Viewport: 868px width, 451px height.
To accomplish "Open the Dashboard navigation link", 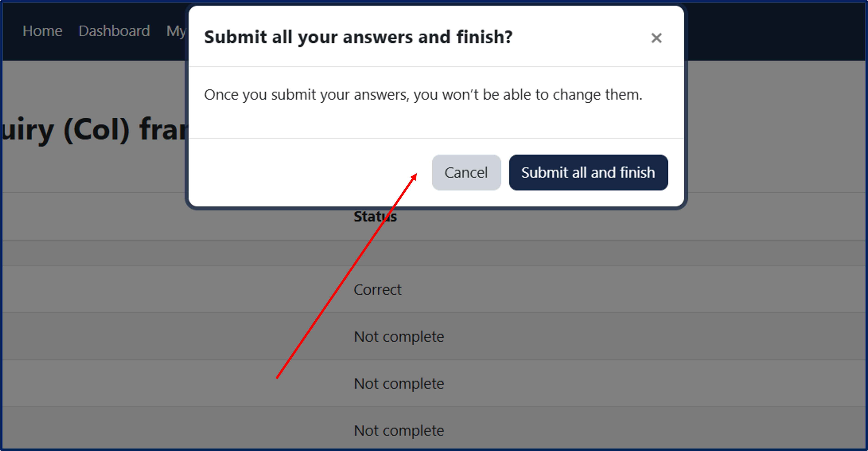I will pyautogui.click(x=114, y=31).
